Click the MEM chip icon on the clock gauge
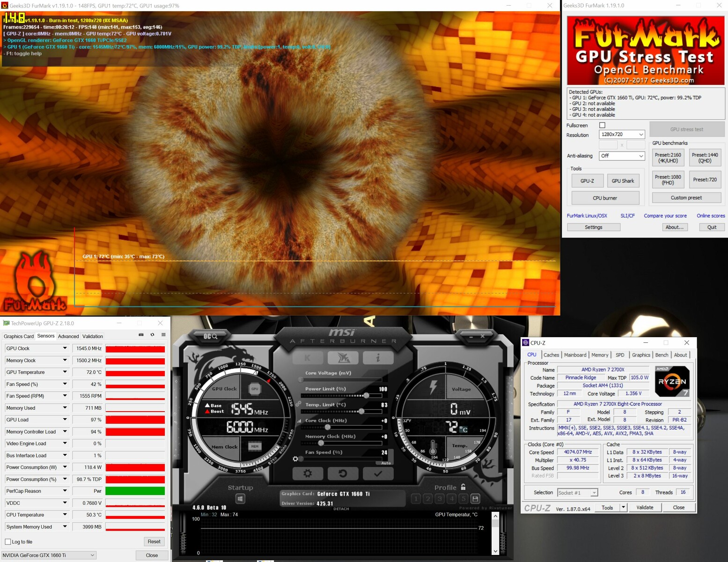This screenshot has width=728, height=562. [255, 446]
